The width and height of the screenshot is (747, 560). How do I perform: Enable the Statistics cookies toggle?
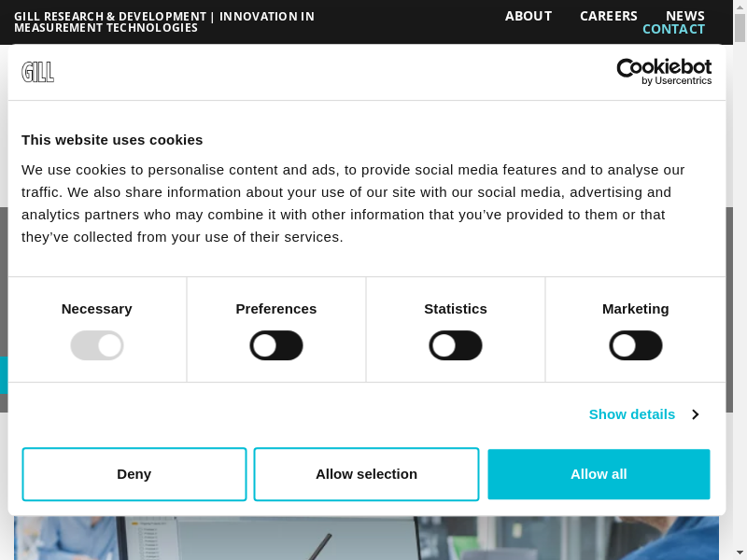pyautogui.click(x=456, y=345)
